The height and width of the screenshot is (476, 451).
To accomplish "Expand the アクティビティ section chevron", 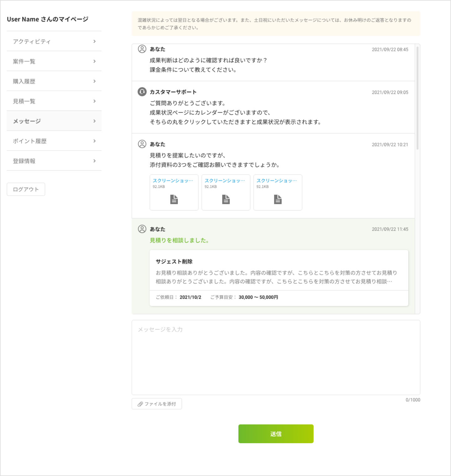I will click(x=95, y=41).
